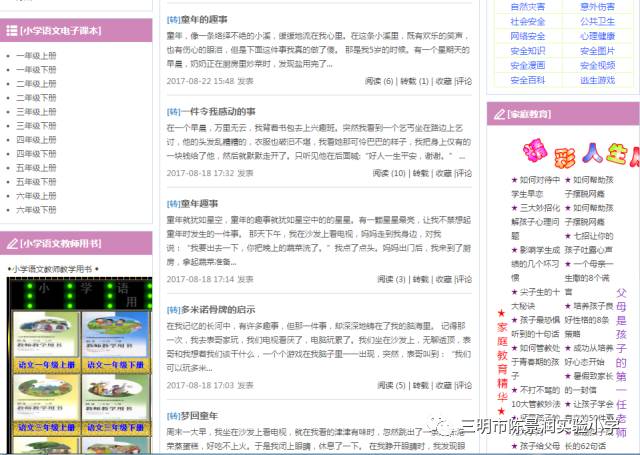Open 评论 for the 童年的趣事 post
This screenshot has width=640, height=455.
tap(464, 81)
